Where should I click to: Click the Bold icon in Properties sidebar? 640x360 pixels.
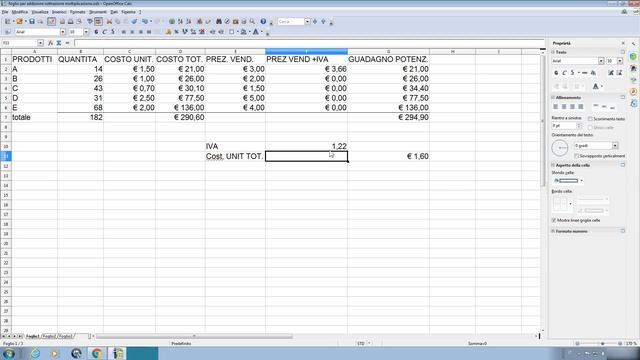[556, 73]
